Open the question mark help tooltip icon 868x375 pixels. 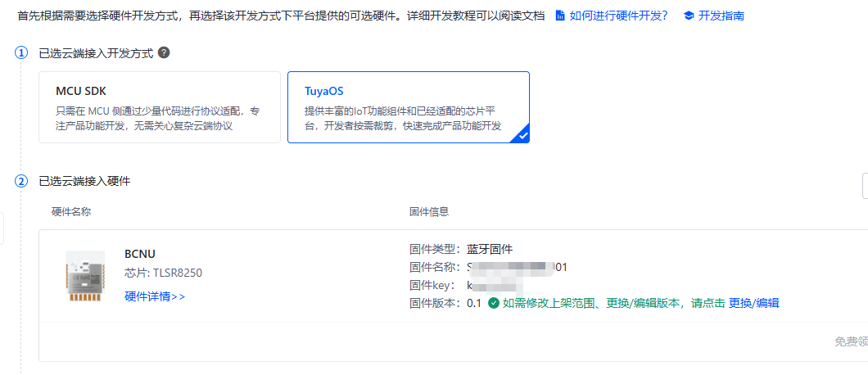point(163,52)
